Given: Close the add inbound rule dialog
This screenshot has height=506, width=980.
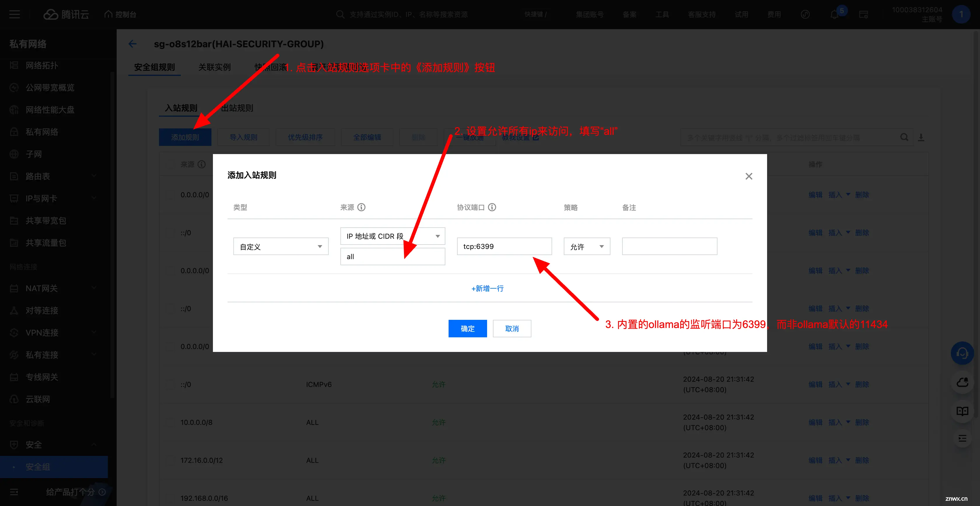Looking at the screenshot, I should click(x=749, y=176).
